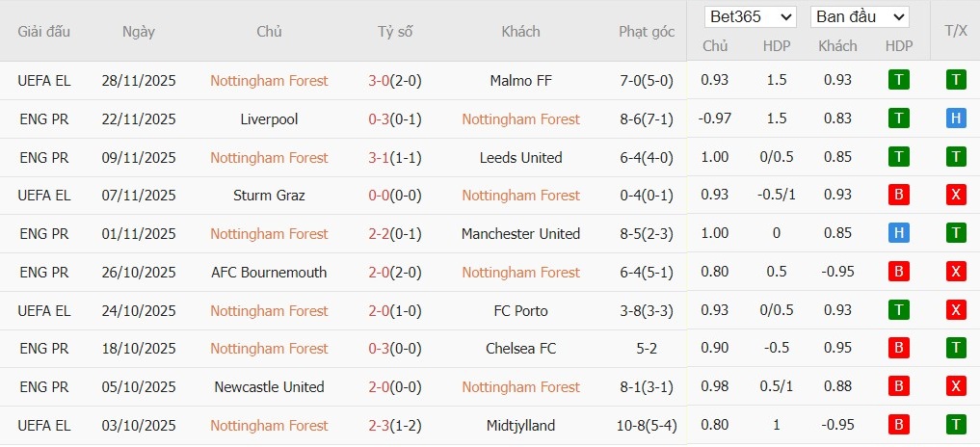Screen dimensions: 980x447
Task: Click the Giải đấu column header
Action: [x=44, y=32]
